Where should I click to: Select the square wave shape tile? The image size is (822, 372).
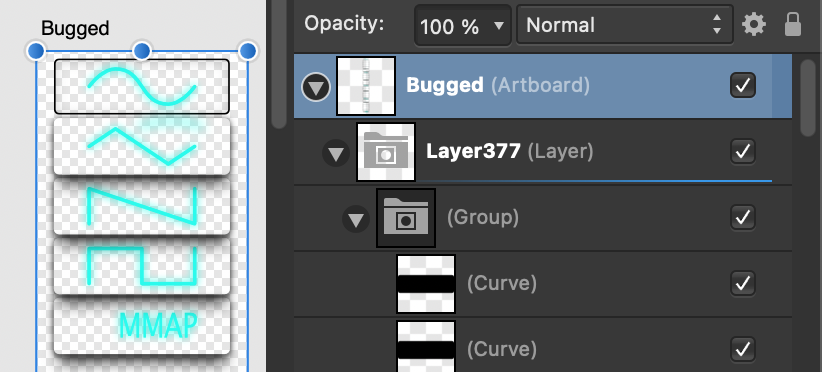point(142,266)
